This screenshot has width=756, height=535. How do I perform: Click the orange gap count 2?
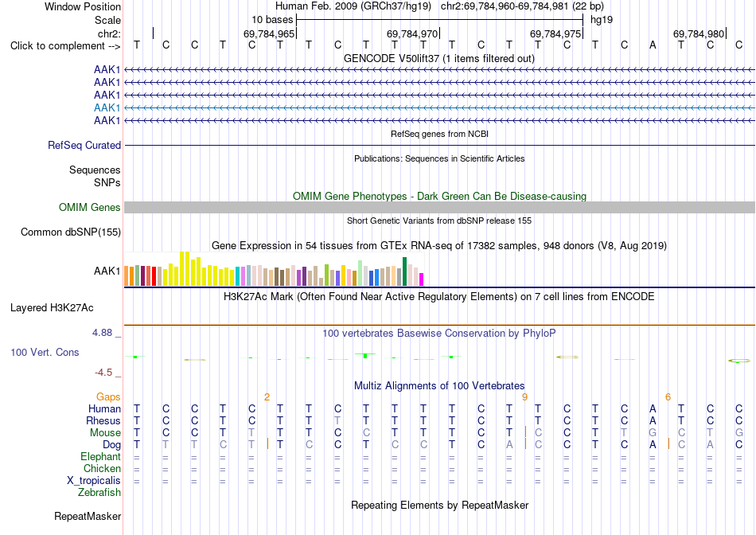267,397
